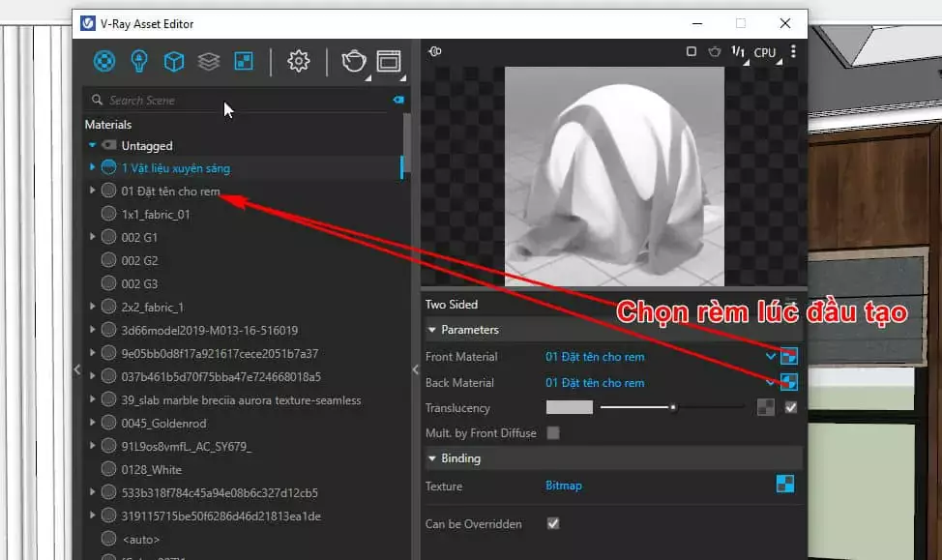Toggle the Can be Overridden checkbox
This screenshot has width=942, height=560.
[x=554, y=523]
